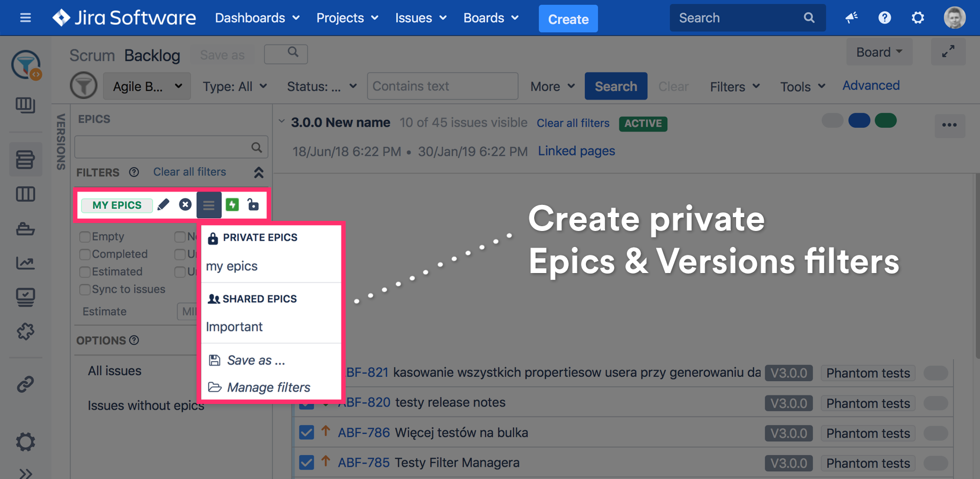
Task: Click the remove filter X icon
Action: click(x=185, y=205)
